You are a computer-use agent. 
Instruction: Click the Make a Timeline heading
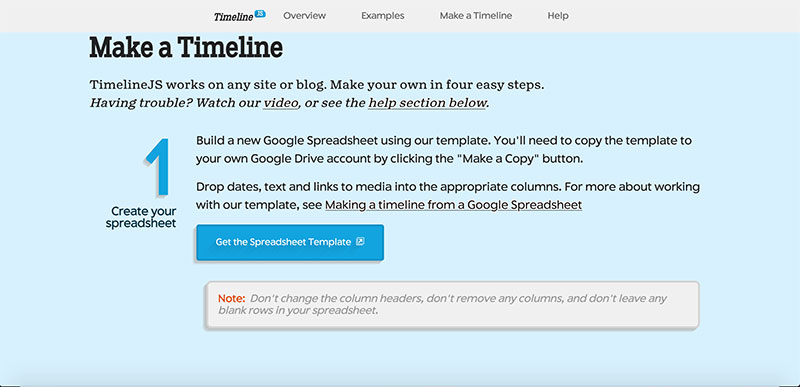[x=186, y=48]
